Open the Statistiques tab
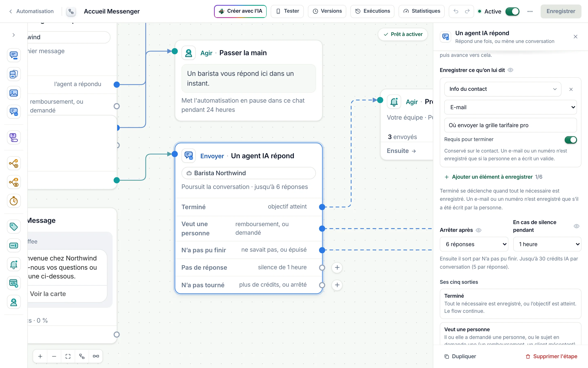588x368 pixels. point(422,11)
